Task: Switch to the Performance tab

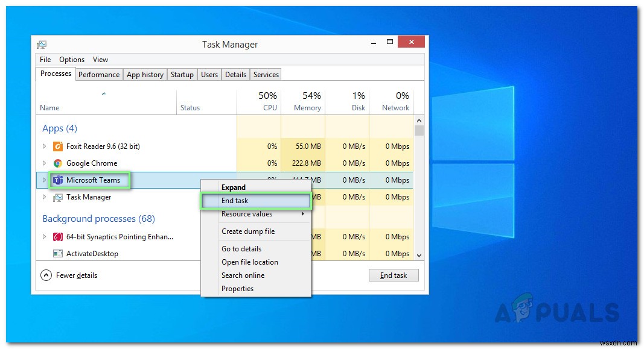Action: point(99,74)
